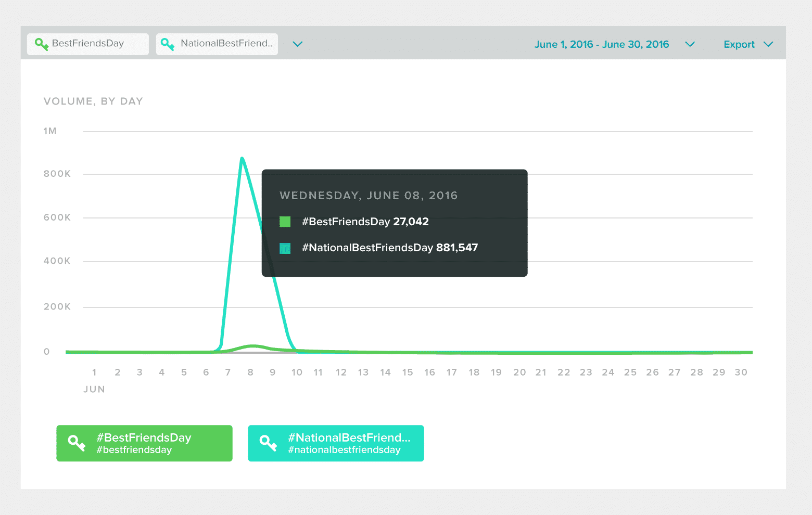Select the #NationalBestFriendsDay 881,547 tooltip entry
812x515 pixels.
coord(389,248)
